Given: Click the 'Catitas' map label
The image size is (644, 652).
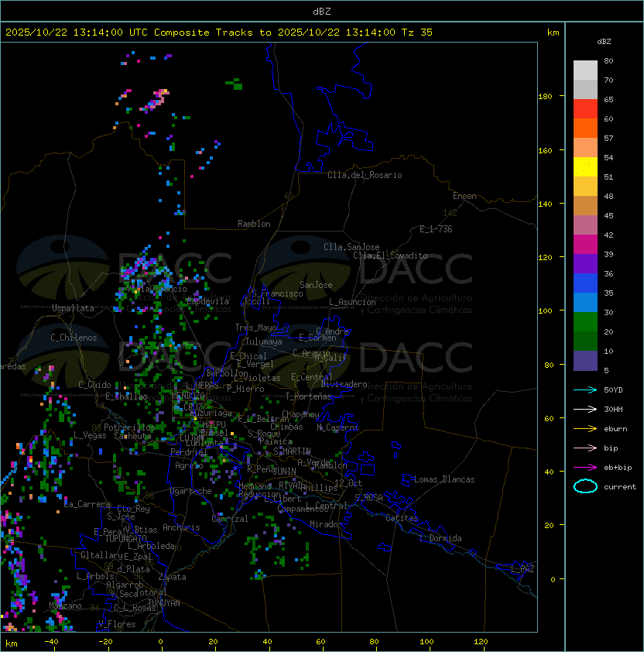Looking at the screenshot, I should [402, 518].
